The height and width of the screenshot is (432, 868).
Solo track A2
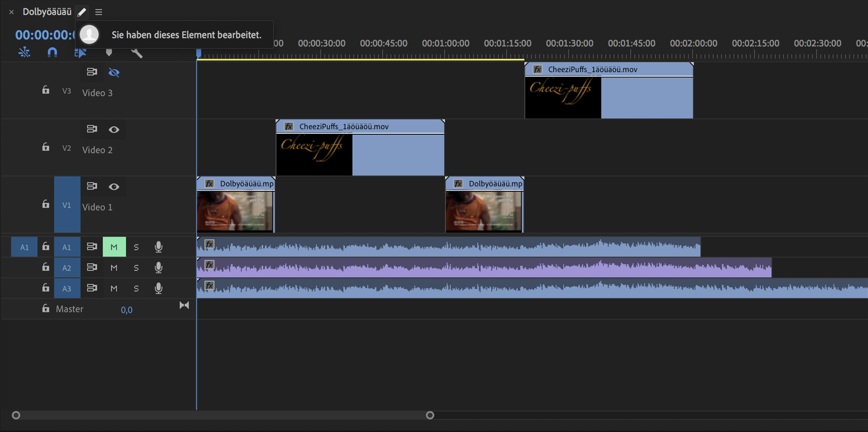136,268
